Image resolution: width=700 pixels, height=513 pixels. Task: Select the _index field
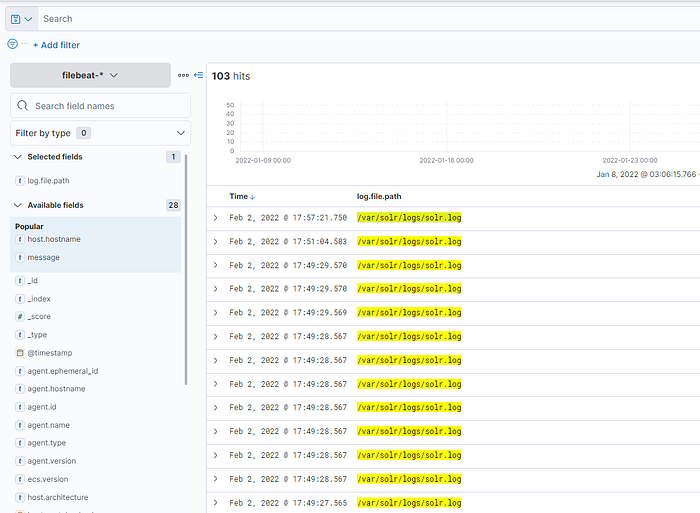(x=39, y=299)
